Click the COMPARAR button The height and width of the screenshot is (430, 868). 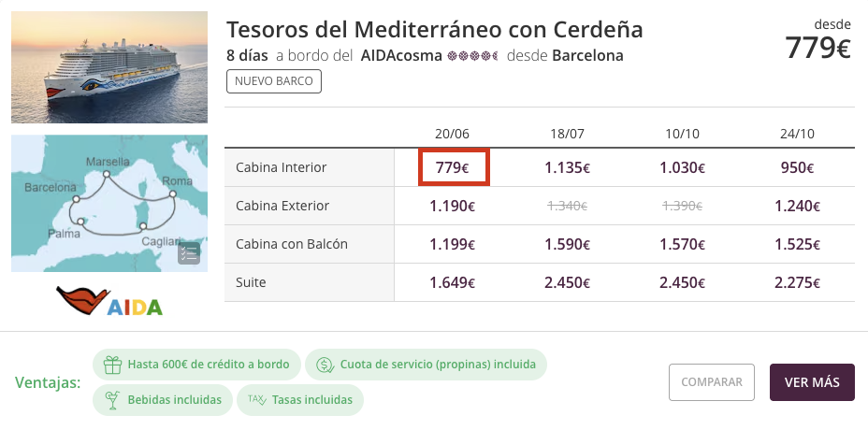pos(712,382)
